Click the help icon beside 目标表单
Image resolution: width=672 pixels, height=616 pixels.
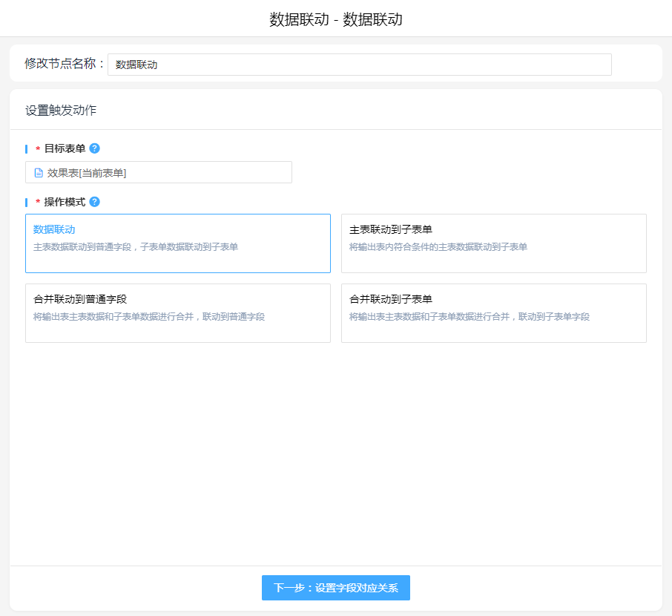tap(94, 148)
